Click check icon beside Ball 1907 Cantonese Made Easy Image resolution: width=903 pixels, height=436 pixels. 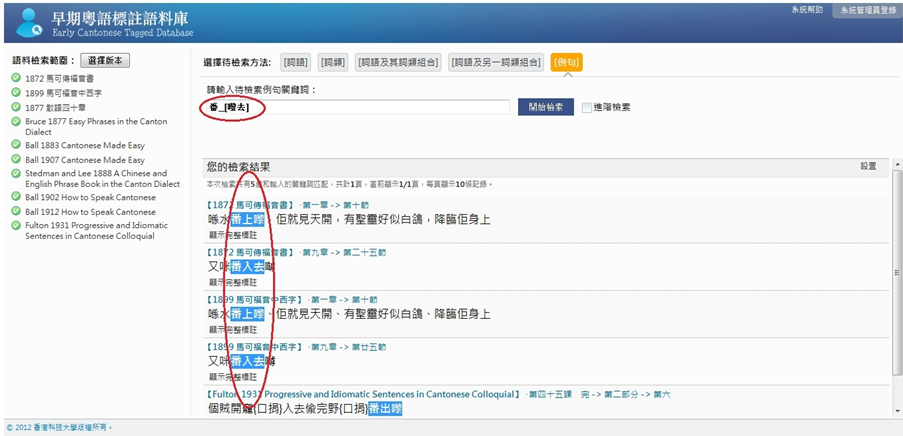click(x=16, y=159)
